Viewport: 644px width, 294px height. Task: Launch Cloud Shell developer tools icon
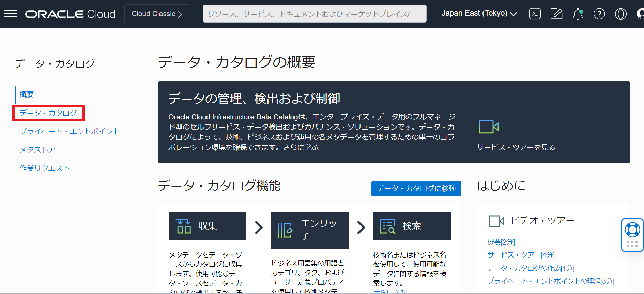point(535,14)
